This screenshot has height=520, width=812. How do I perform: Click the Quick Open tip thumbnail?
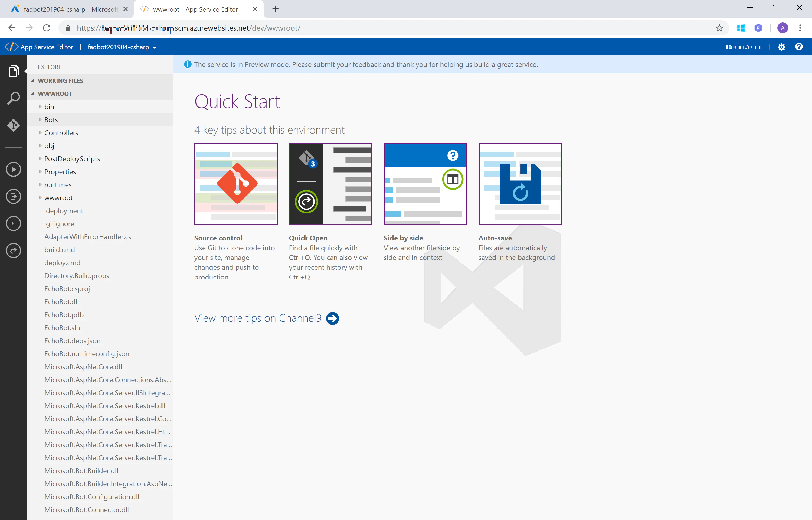click(x=330, y=184)
